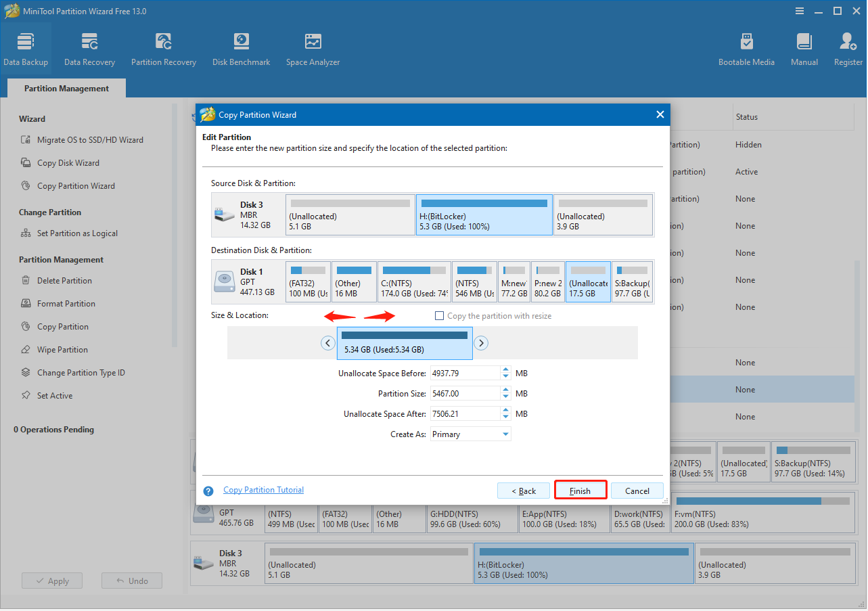Screen dimensions: 868x611
Task: Click the help question mark icon
Action: tap(208, 490)
